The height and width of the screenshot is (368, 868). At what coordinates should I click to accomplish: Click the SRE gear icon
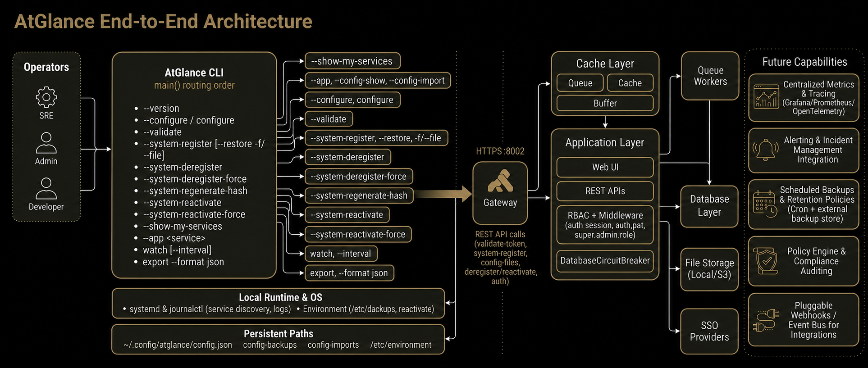point(46,97)
